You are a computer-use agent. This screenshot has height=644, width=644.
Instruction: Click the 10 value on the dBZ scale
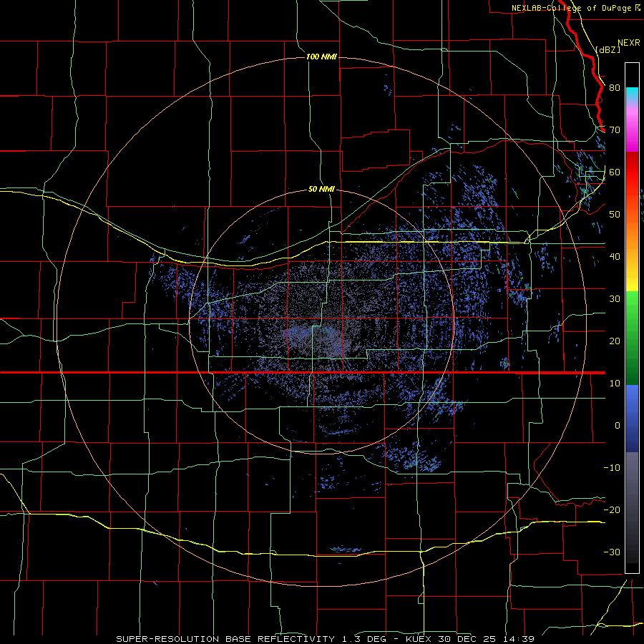pos(615,384)
